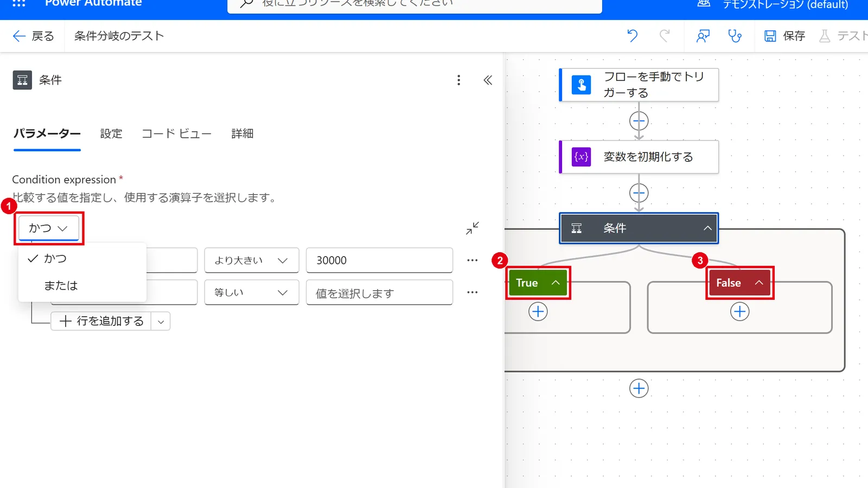Add a new step below the 条件 block
Viewport: 868px width, 488px height.
tap(639, 388)
